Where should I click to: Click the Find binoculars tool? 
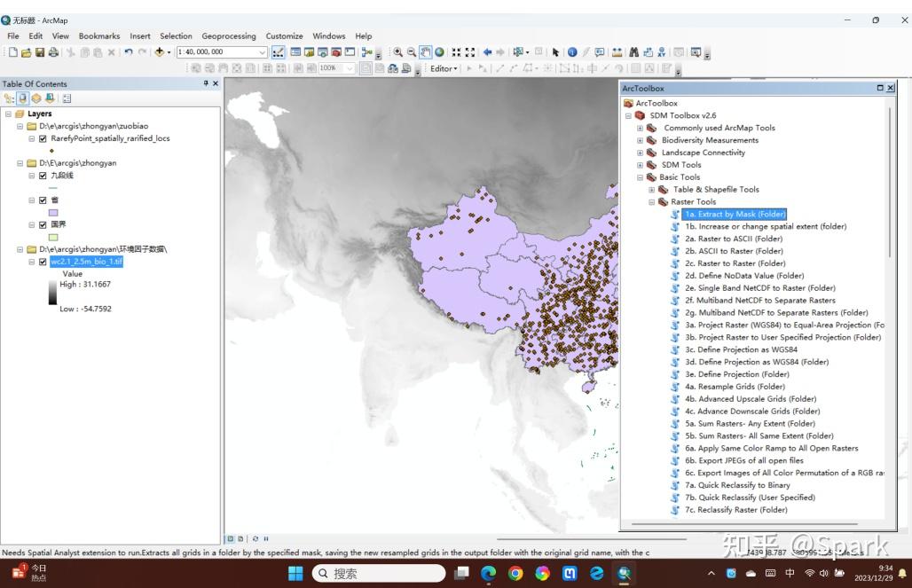coord(633,52)
